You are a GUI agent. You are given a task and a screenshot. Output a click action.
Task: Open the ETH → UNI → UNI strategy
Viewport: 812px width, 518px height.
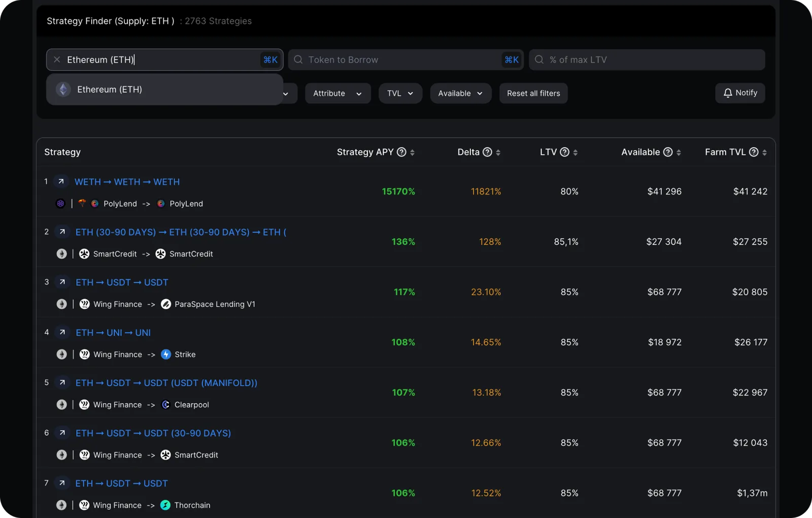pyautogui.click(x=113, y=333)
